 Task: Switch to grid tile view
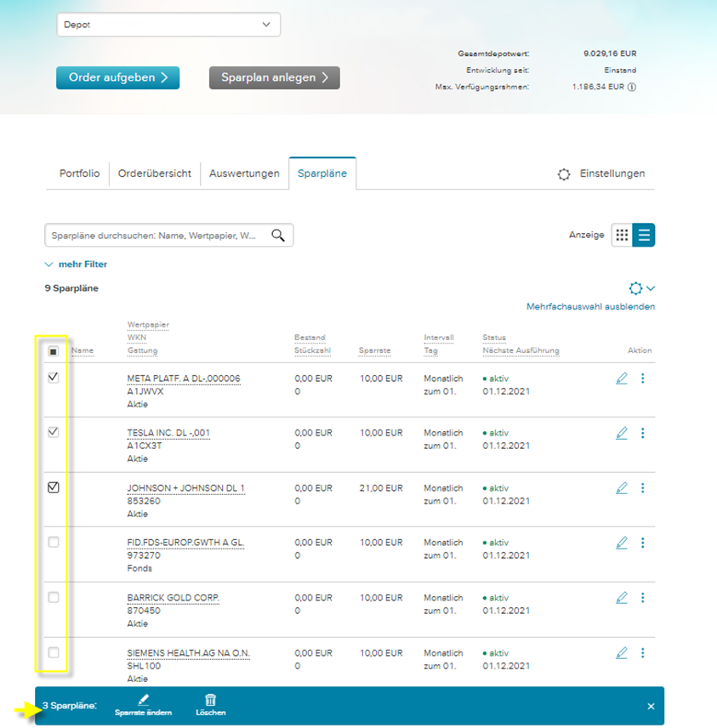coord(622,235)
